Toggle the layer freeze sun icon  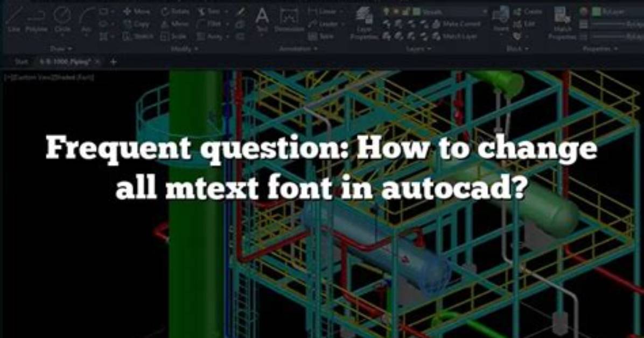[x=395, y=12]
